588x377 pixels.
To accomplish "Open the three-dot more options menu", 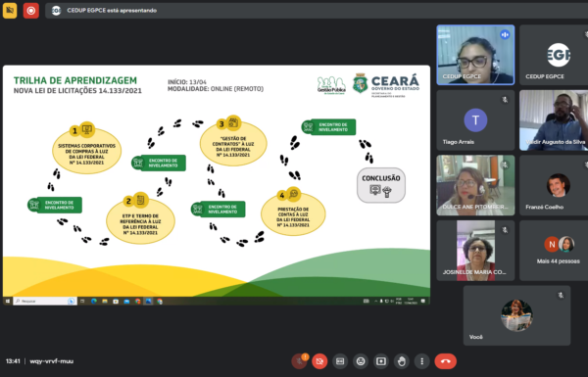I will [421, 361].
